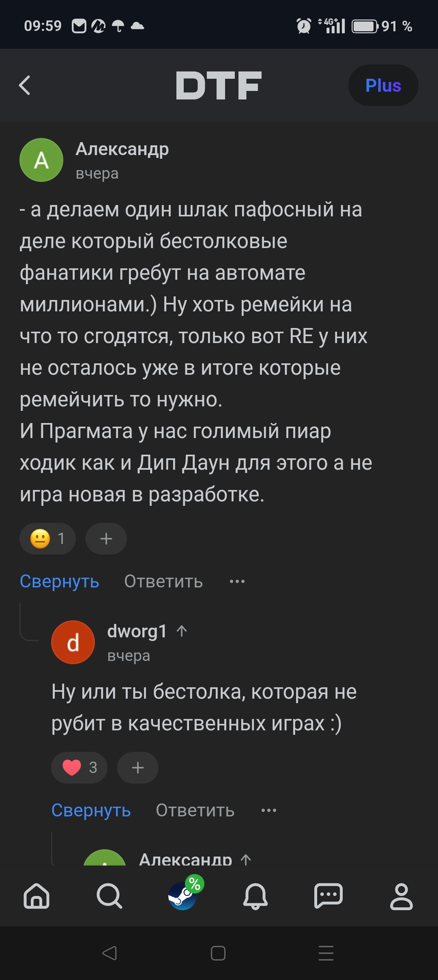
Task: Collapse the thread under dworg1's reply
Action: coord(91,810)
